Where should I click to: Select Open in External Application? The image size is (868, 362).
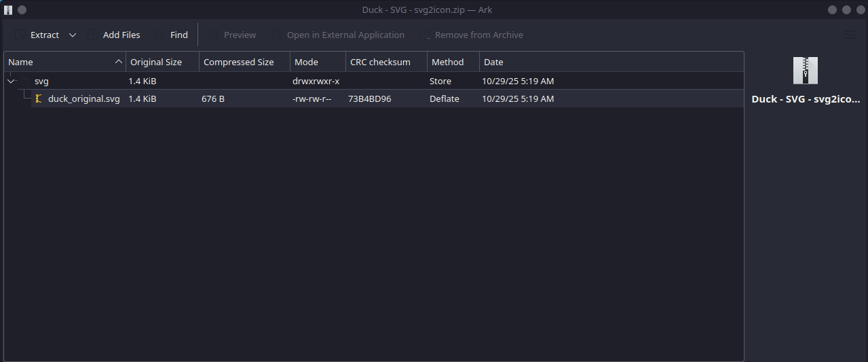[x=338, y=35]
